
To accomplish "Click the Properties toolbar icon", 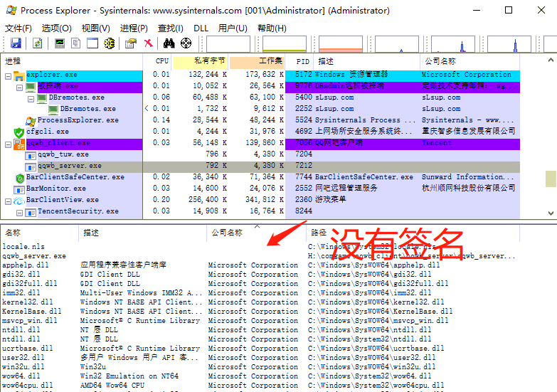I will point(130,43).
